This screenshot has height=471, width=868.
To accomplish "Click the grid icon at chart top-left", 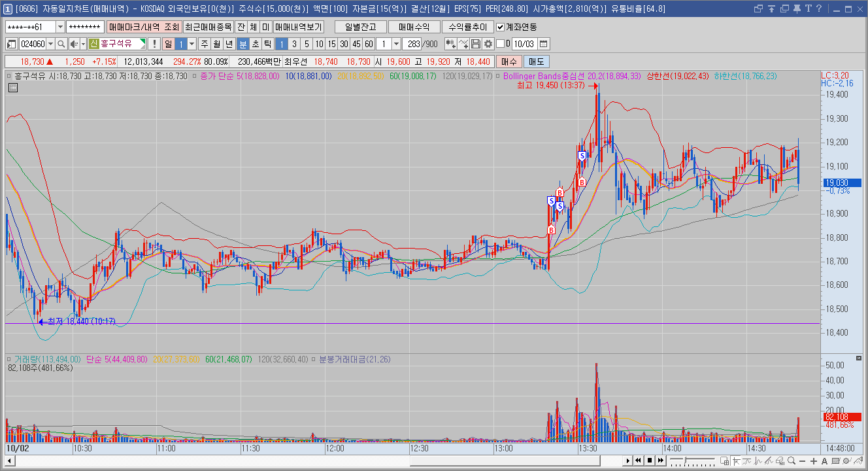I will tap(13, 88).
